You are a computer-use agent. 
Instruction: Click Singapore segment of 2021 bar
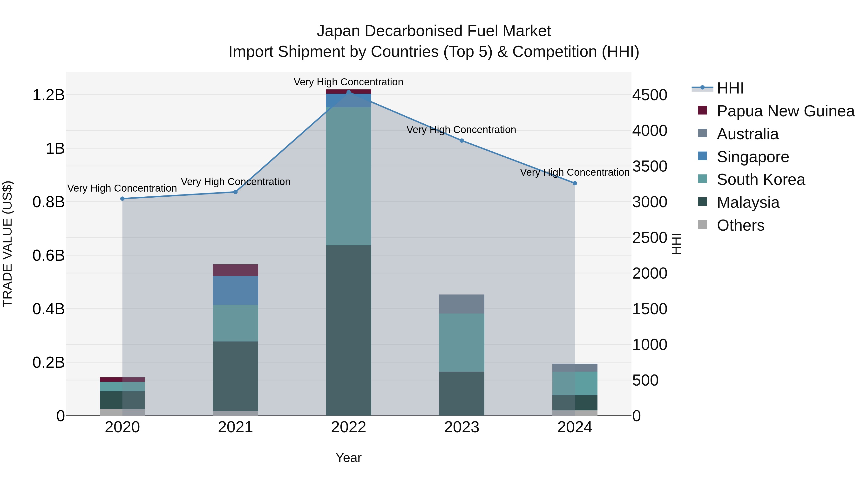tap(236, 290)
